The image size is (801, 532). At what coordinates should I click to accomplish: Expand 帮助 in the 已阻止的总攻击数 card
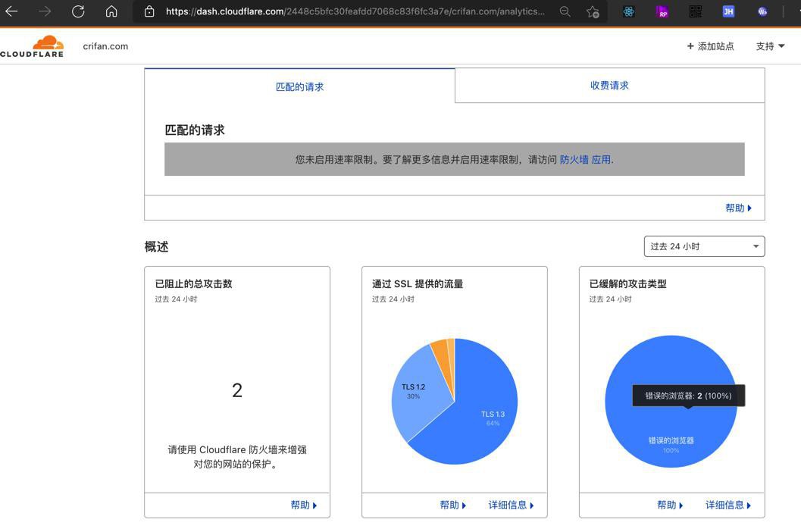304,505
